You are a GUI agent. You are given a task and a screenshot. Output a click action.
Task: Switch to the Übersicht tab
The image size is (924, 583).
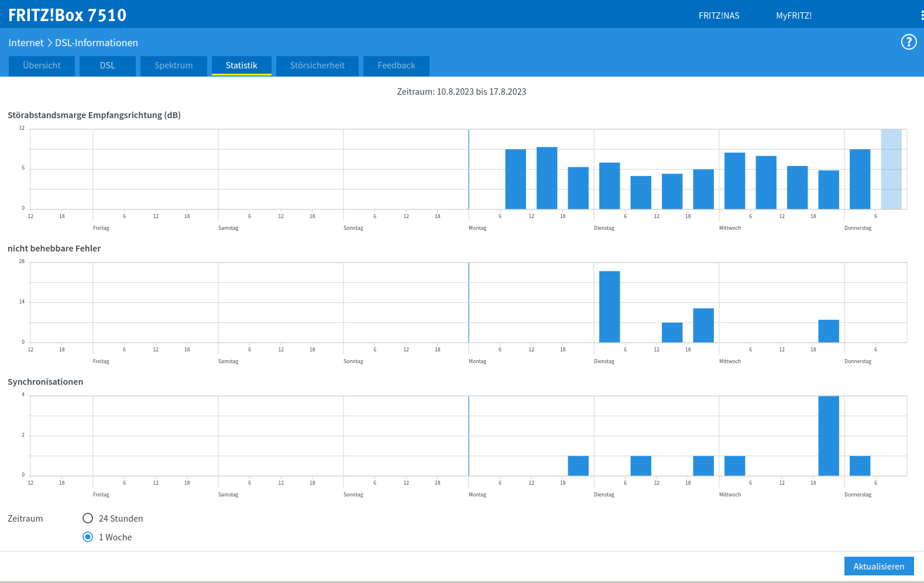[x=42, y=65]
